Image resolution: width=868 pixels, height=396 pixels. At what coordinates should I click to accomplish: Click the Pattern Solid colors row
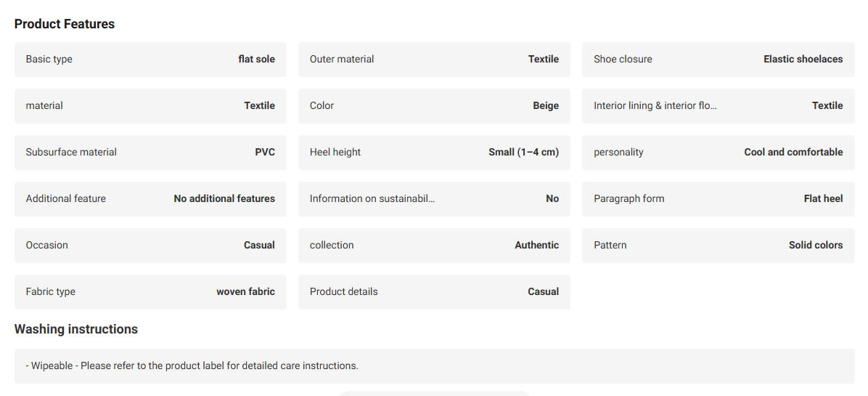[x=718, y=246]
